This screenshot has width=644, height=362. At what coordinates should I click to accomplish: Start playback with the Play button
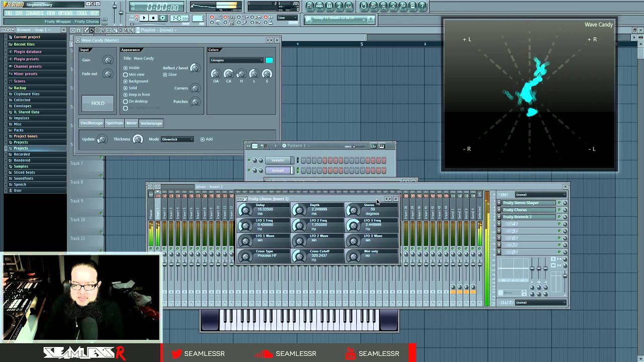[144, 18]
